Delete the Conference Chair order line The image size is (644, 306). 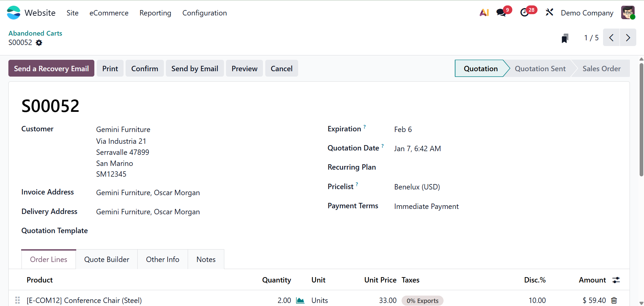614,300
